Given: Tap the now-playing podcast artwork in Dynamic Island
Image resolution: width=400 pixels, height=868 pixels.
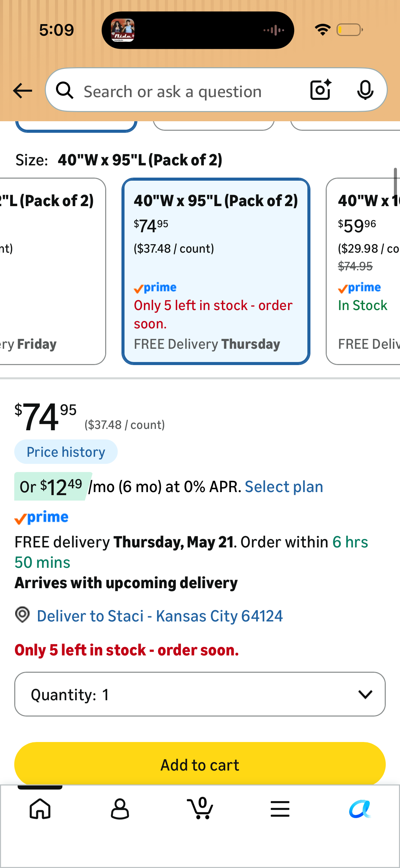Looking at the screenshot, I should tap(123, 30).
